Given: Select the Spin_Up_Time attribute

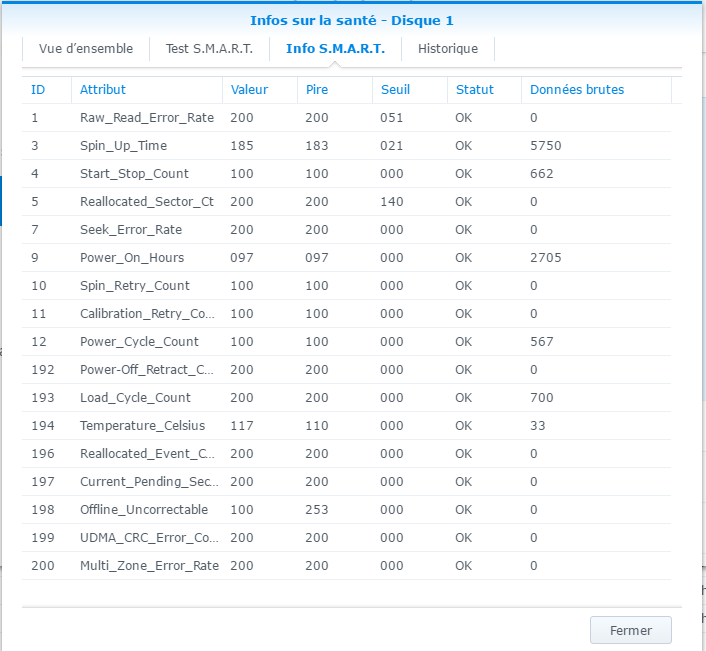Looking at the screenshot, I should pyautogui.click(x=123, y=146).
